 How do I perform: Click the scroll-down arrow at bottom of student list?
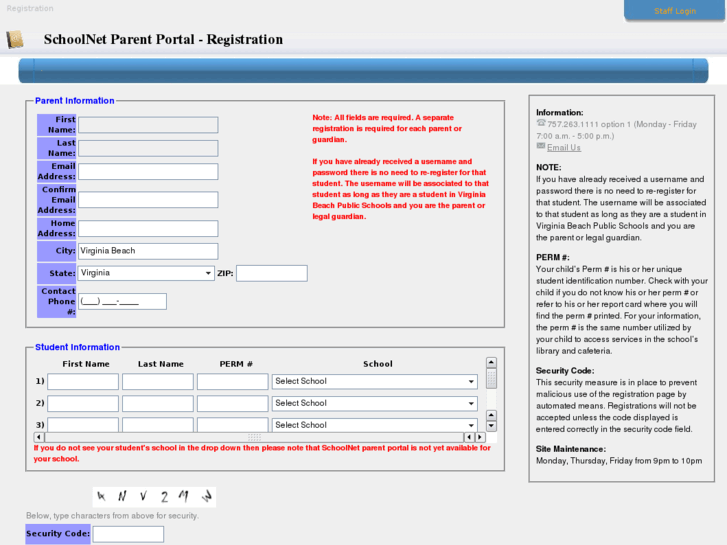[x=491, y=426]
